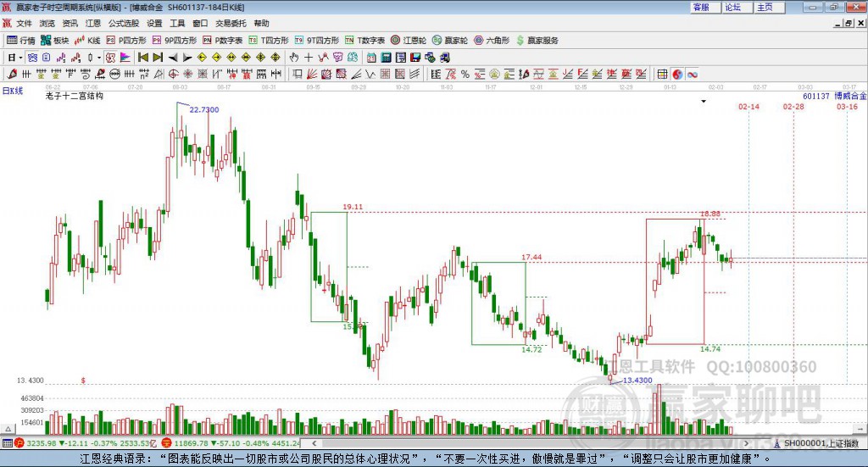Click the 客服 button
This screenshot has height=467, width=868.
pos(705,7)
